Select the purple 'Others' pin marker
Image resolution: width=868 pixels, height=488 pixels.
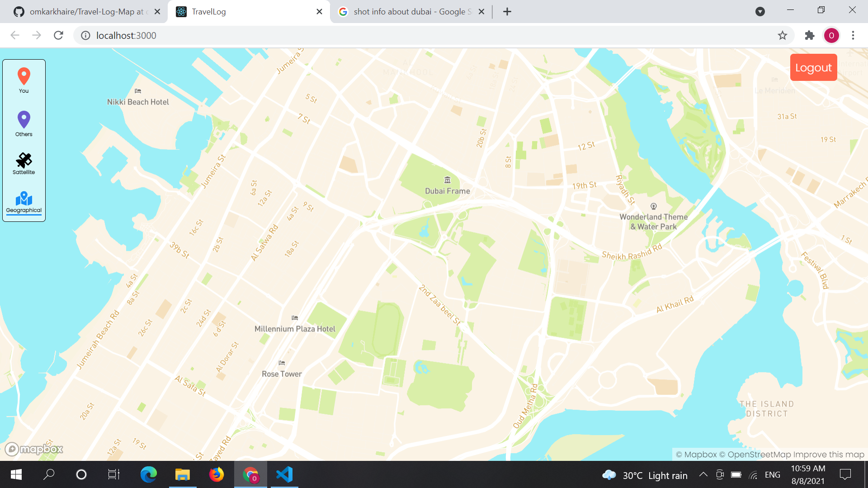point(24,120)
